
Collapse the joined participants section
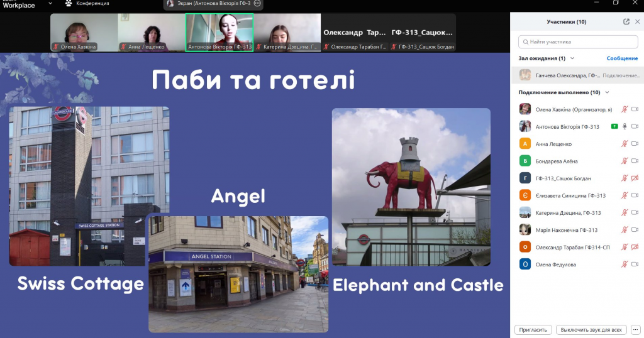pyautogui.click(x=607, y=93)
